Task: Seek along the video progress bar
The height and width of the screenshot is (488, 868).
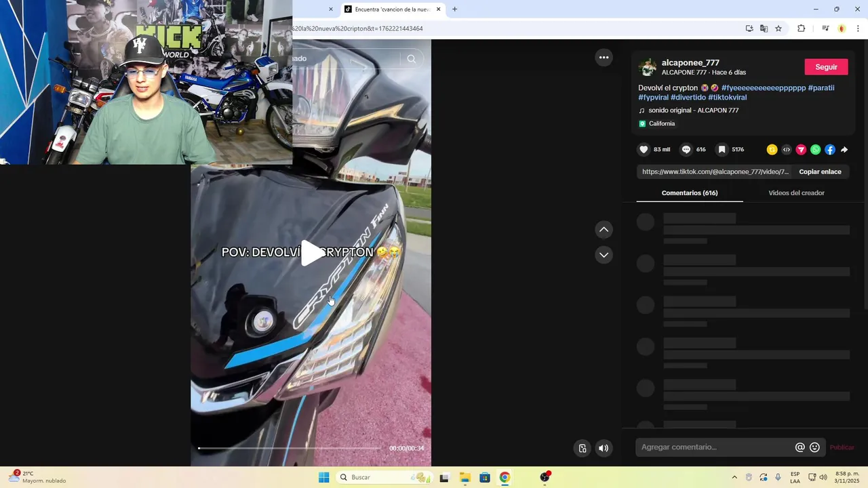Action: pos(290,448)
